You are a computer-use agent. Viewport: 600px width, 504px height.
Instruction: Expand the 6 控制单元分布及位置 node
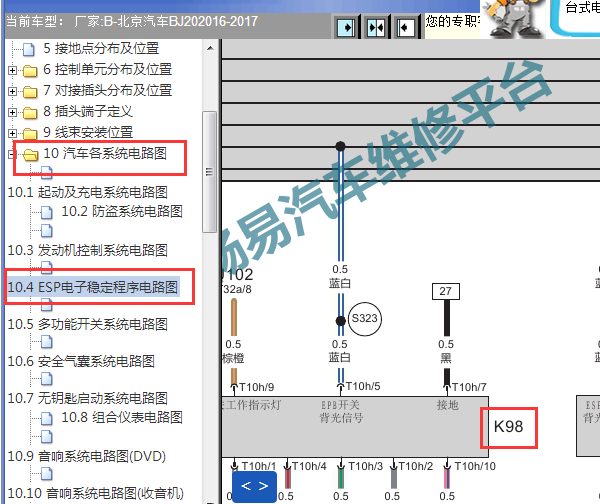tap(12, 70)
